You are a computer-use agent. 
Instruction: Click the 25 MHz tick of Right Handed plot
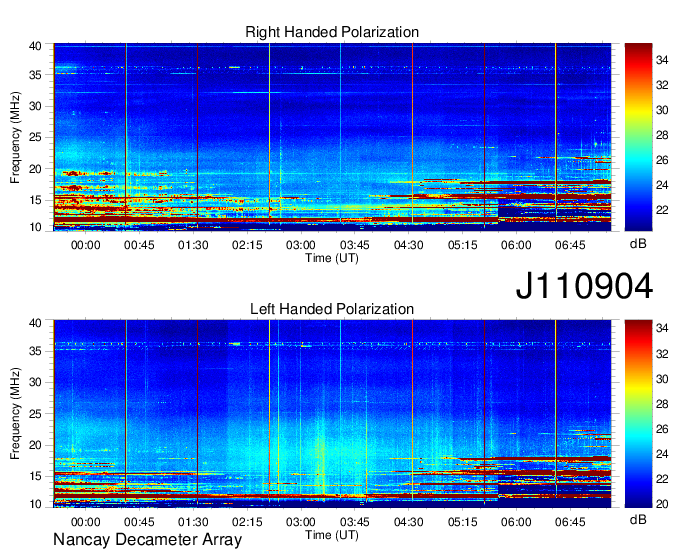35,138
